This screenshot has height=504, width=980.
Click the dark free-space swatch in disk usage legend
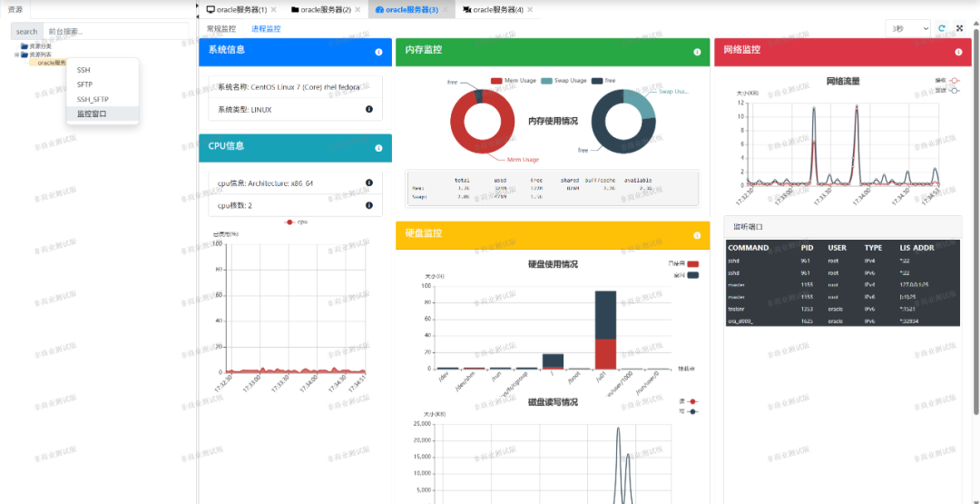[692, 275]
